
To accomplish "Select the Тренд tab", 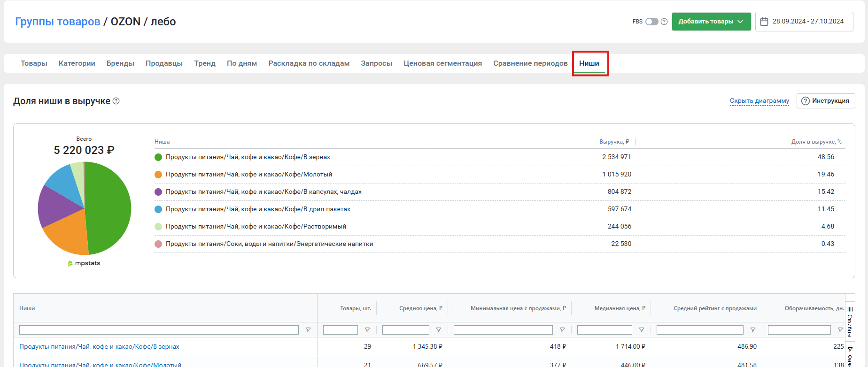I will point(205,63).
